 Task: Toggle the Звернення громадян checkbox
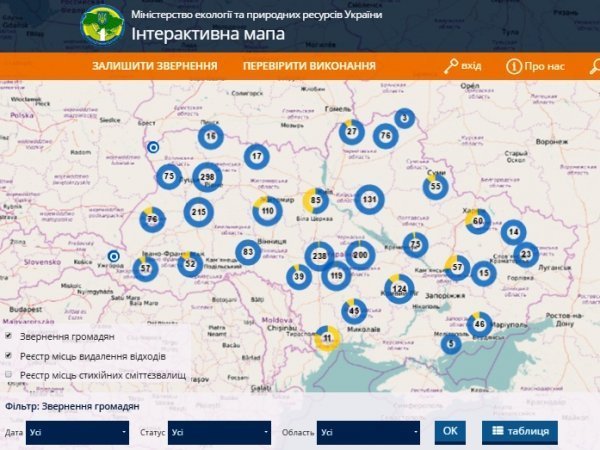[9, 337]
